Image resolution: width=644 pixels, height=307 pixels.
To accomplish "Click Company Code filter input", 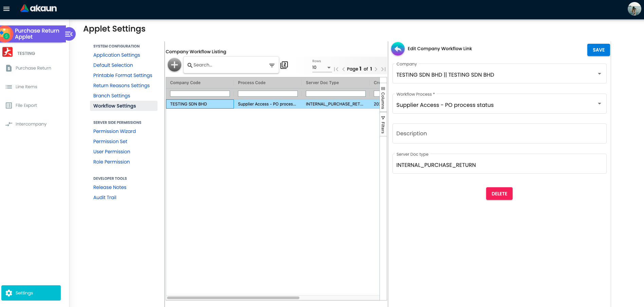I will point(200,94).
